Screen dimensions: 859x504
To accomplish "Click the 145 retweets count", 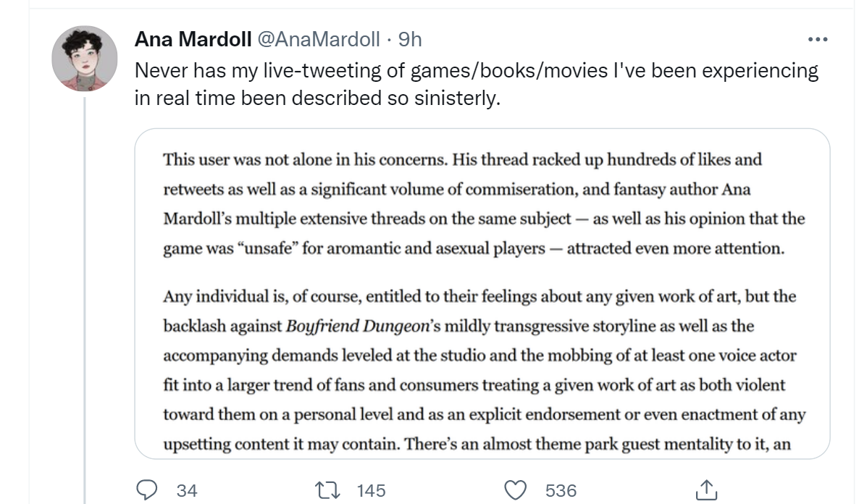I will tap(371, 491).
